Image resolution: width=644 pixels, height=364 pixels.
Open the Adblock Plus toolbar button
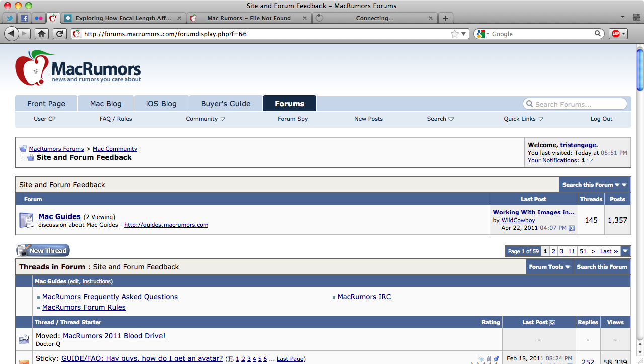click(618, 34)
